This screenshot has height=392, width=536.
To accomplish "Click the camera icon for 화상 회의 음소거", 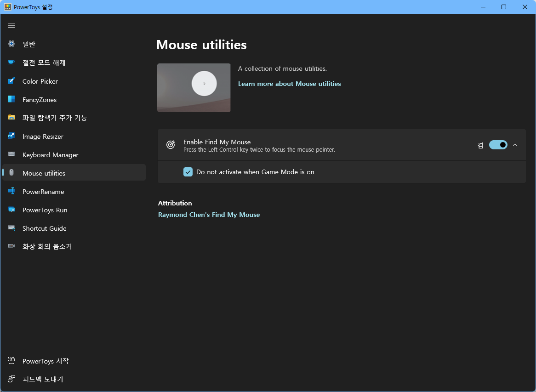I will (x=11, y=246).
